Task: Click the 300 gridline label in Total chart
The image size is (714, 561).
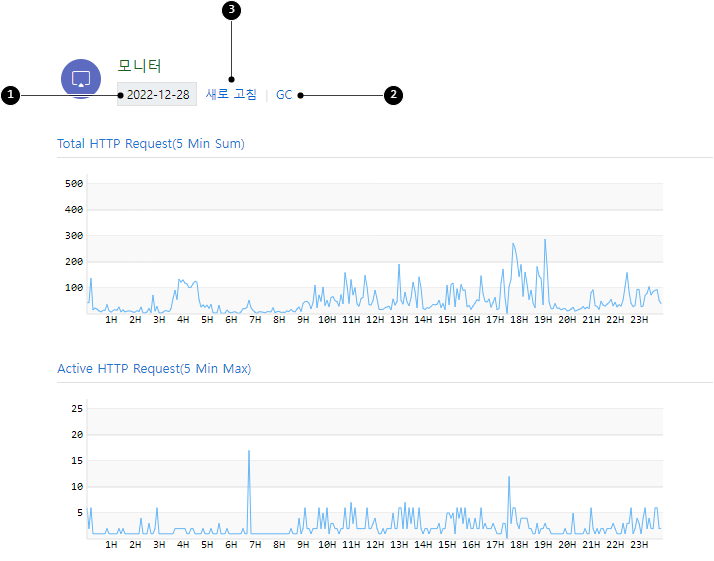Action: 74,236
